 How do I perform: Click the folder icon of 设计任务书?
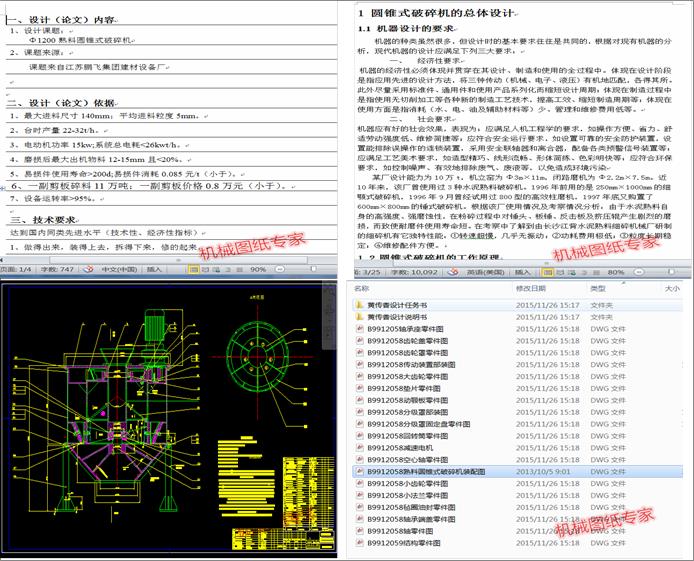coord(359,305)
